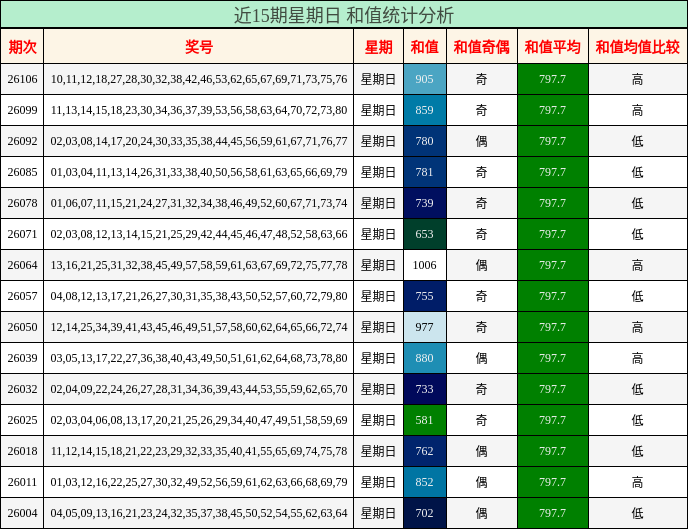Click the sum value cell 780
The image size is (688, 529).
click(x=425, y=141)
